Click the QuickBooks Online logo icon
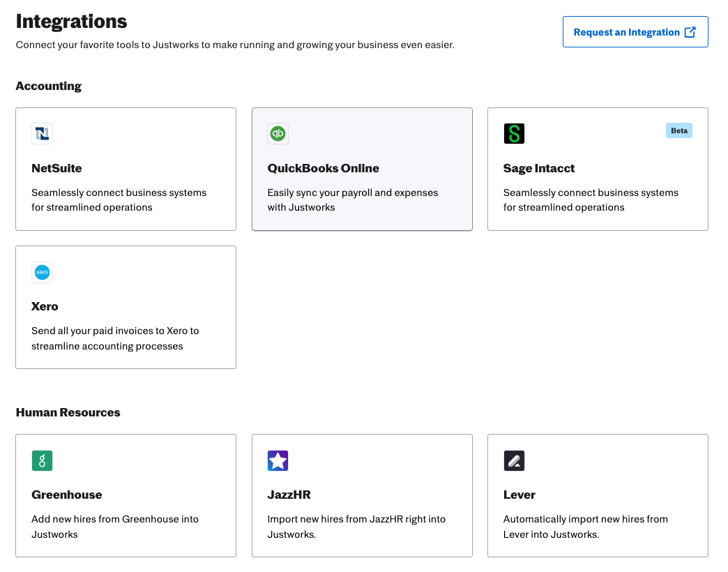Screen dimensions: 728x572 [x=278, y=134]
